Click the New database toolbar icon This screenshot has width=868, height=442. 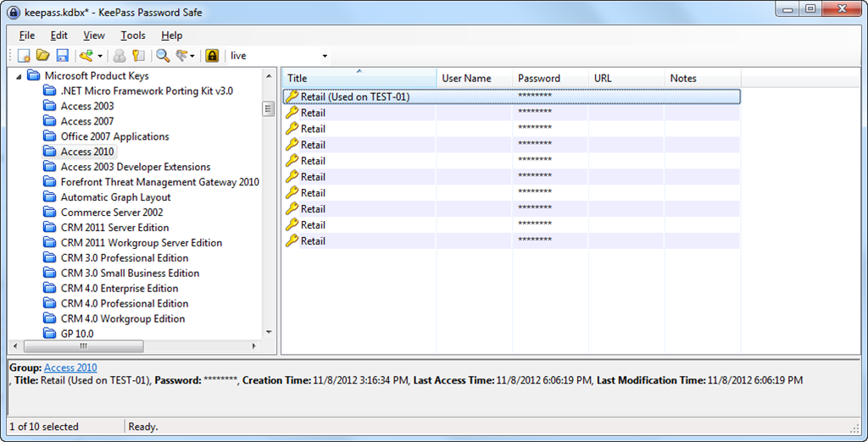[x=24, y=56]
